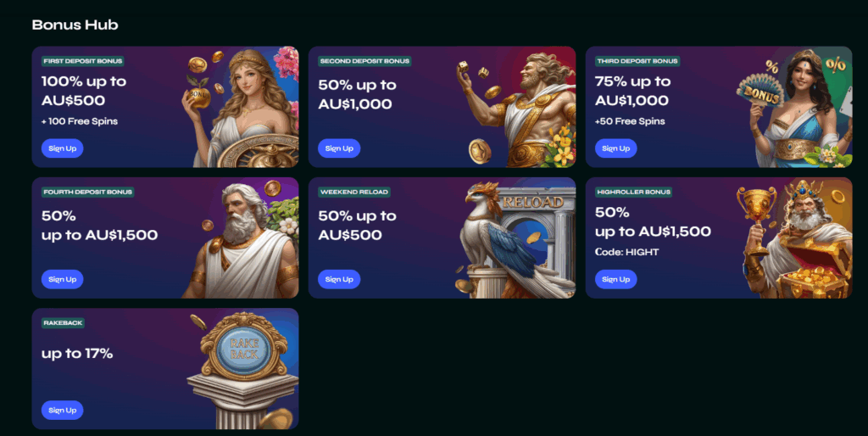Click Sign Up on Third Deposit Bonus card

(615, 148)
